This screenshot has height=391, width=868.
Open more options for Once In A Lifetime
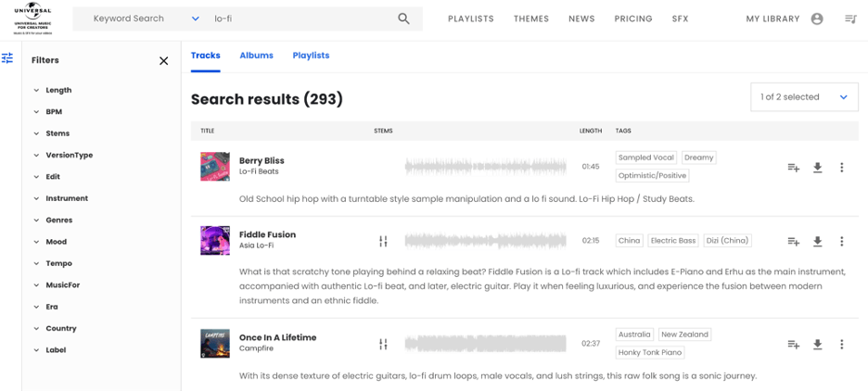(x=841, y=345)
